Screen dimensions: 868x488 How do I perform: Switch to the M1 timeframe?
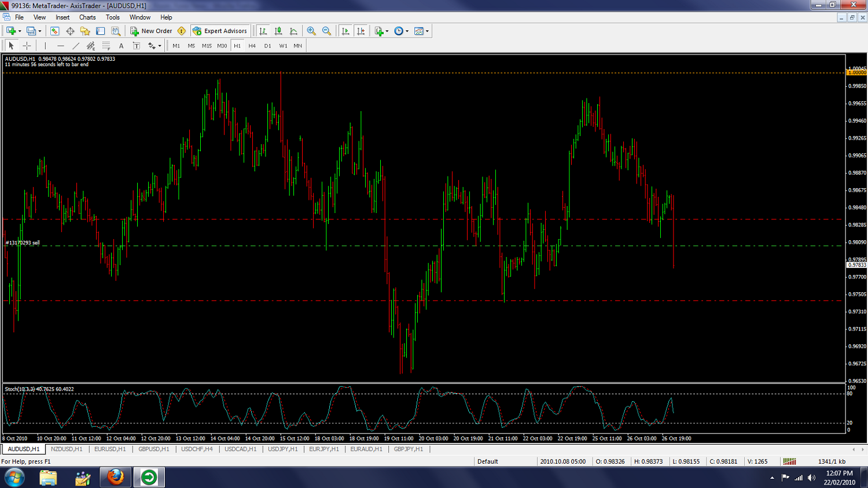(176, 46)
